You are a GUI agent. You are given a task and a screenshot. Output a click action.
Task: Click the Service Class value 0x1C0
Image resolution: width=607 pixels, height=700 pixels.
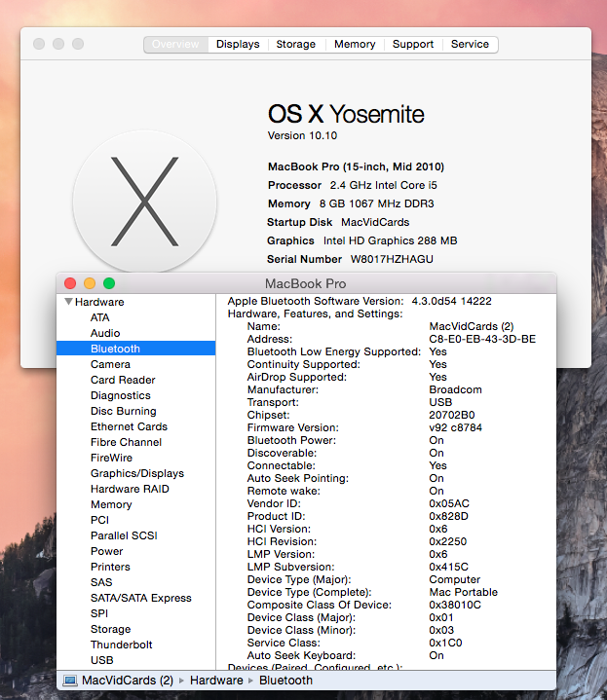pyautogui.click(x=446, y=643)
